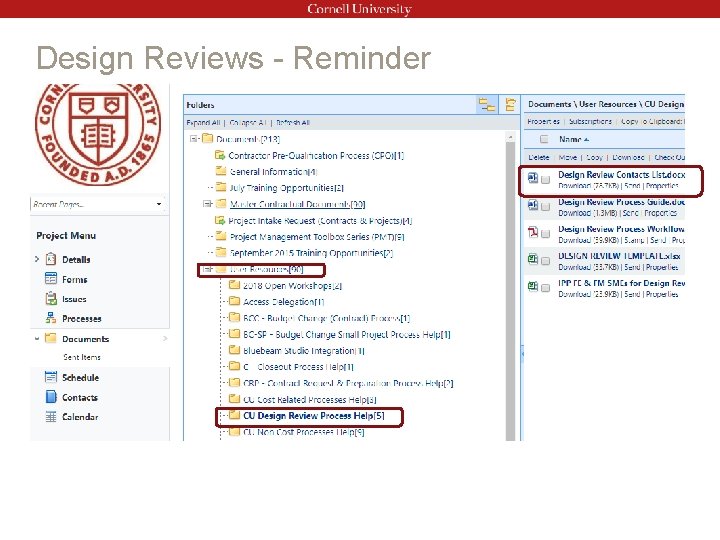
Task: Open Calendar in Project Menu
Action: click(x=80, y=417)
